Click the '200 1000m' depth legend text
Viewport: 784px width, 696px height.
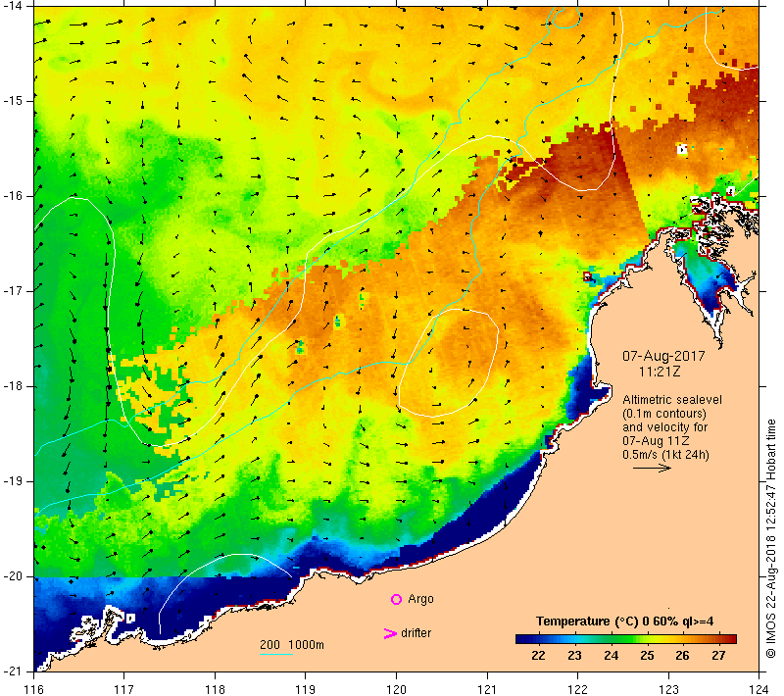coord(292,644)
